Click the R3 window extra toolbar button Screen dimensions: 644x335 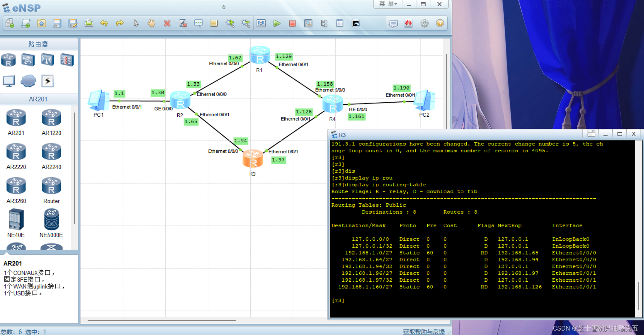click(x=591, y=134)
